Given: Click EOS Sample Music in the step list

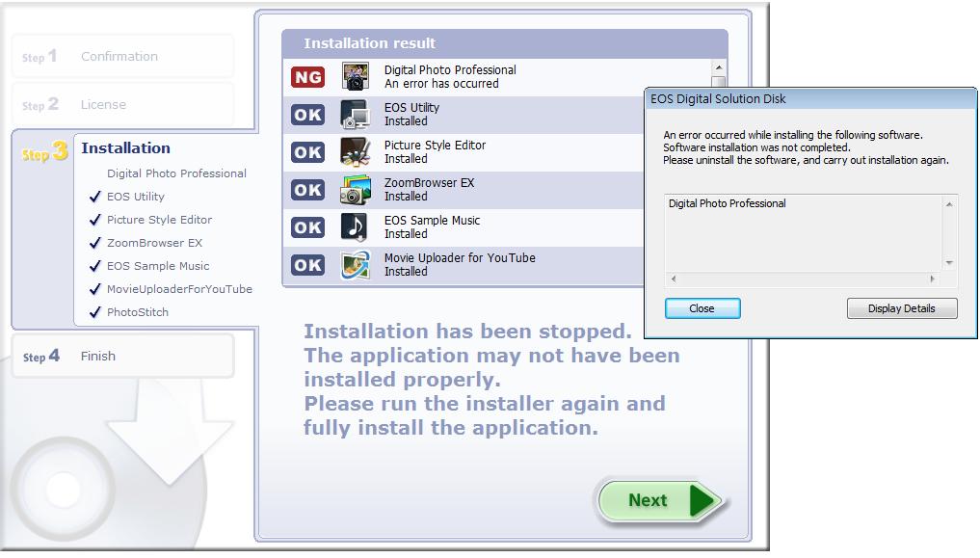Looking at the screenshot, I should pos(158,266).
